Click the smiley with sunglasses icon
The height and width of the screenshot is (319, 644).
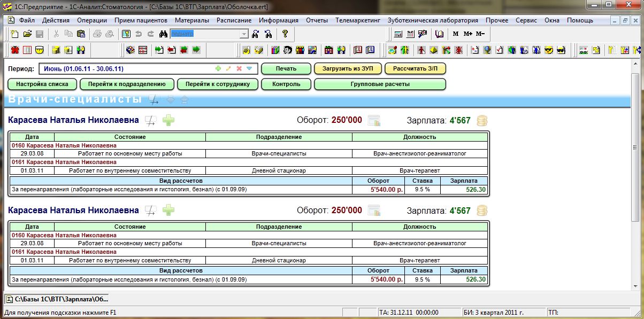549,50
